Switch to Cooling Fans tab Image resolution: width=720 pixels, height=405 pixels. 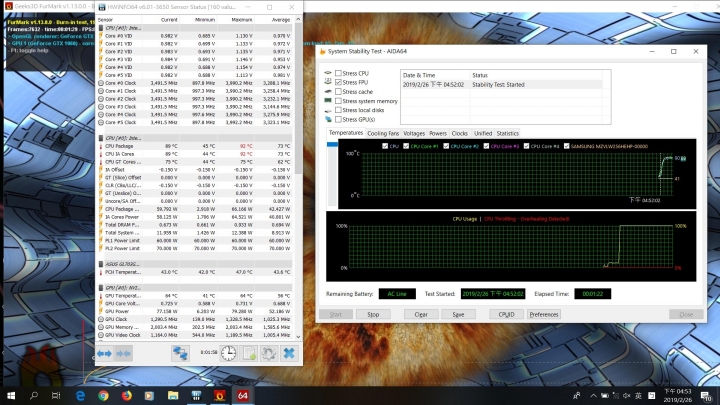click(383, 133)
